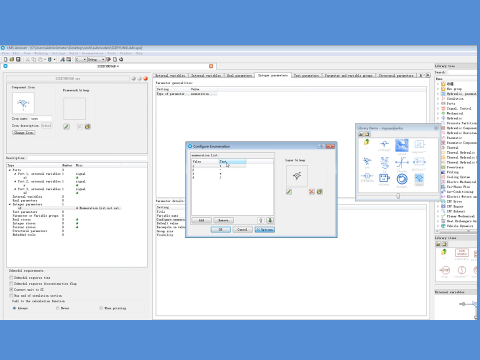Viewport: 480px width, 360px height.
Task: Open Structural parameters tab
Action: (396, 76)
